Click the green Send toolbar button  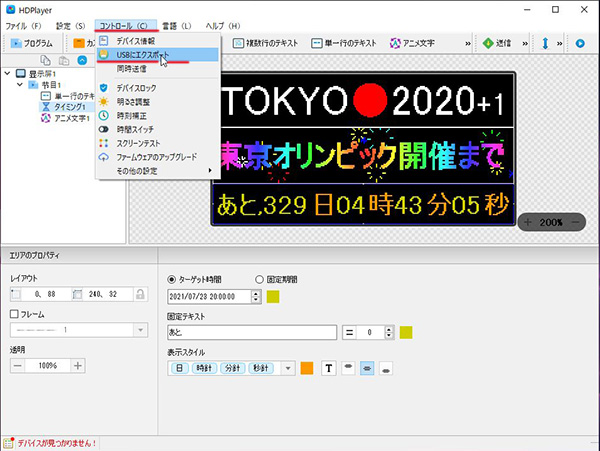(x=497, y=43)
